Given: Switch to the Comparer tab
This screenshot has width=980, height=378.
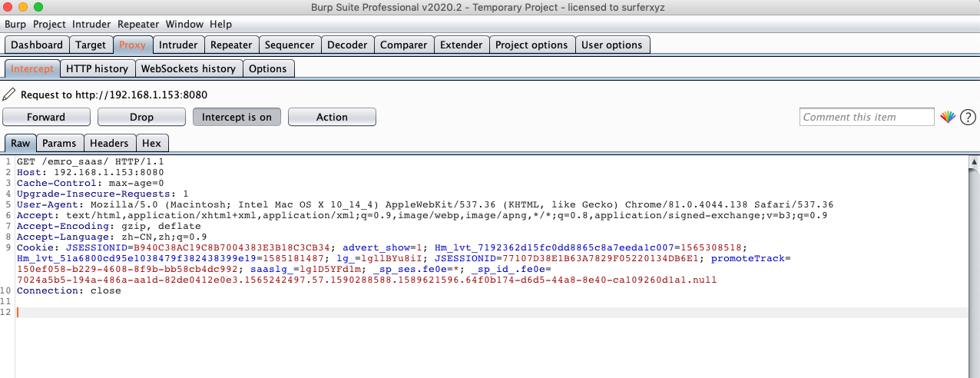Looking at the screenshot, I should (x=403, y=45).
